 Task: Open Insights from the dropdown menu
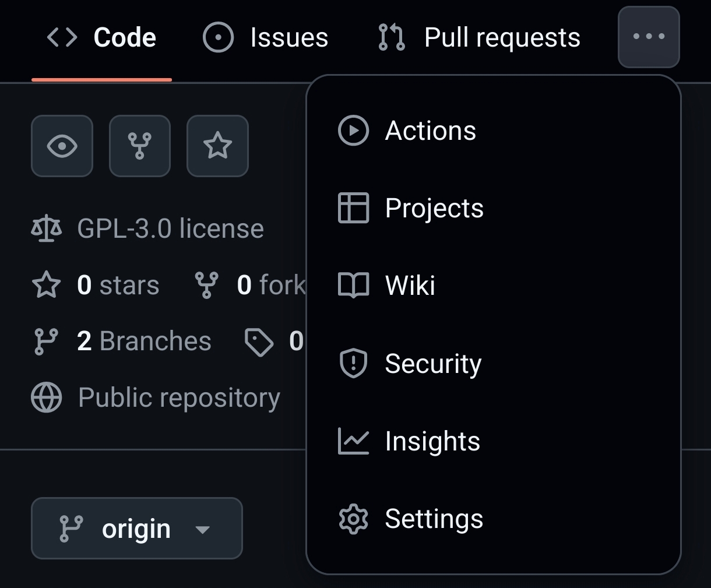pyautogui.click(x=432, y=441)
